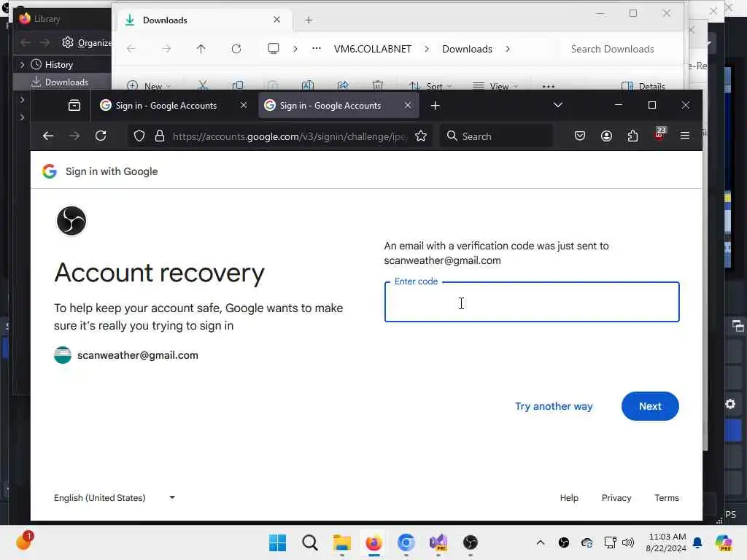The width and height of the screenshot is (747, 560).
Task: Click Firefox forward arrow button
Action: click(74, 136)
